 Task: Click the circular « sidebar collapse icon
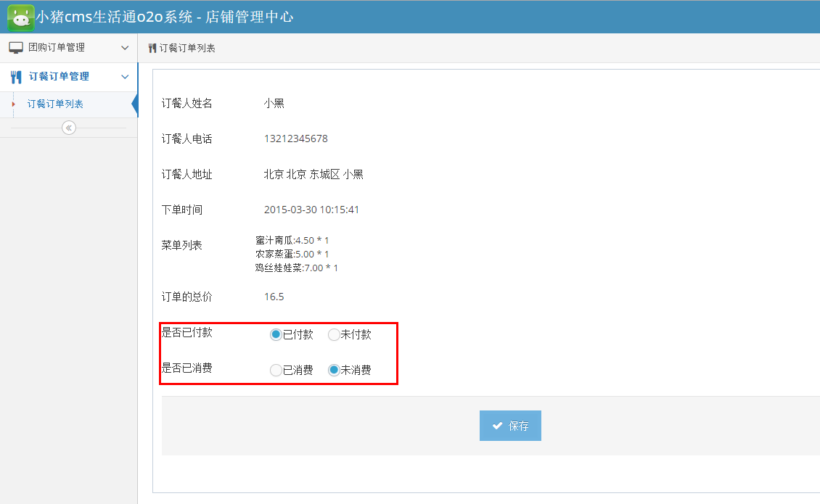(x=68, y=127)
